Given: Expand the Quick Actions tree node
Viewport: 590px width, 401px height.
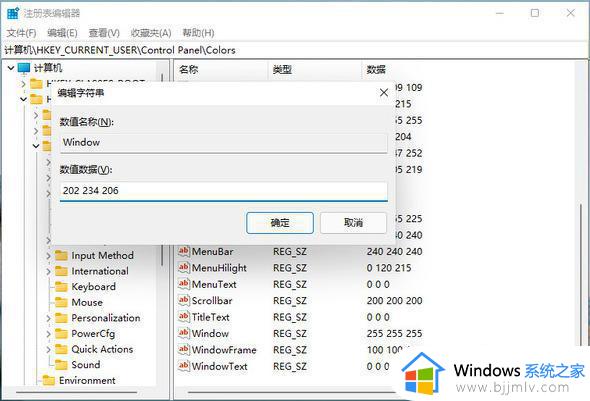Looking at the screenshot, I should 48,349.
